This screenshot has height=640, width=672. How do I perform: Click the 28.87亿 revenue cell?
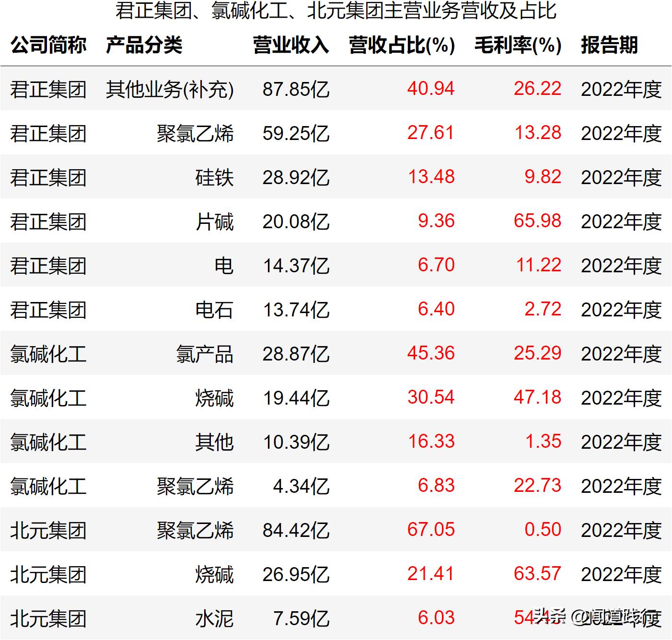(x=296, y=354)
